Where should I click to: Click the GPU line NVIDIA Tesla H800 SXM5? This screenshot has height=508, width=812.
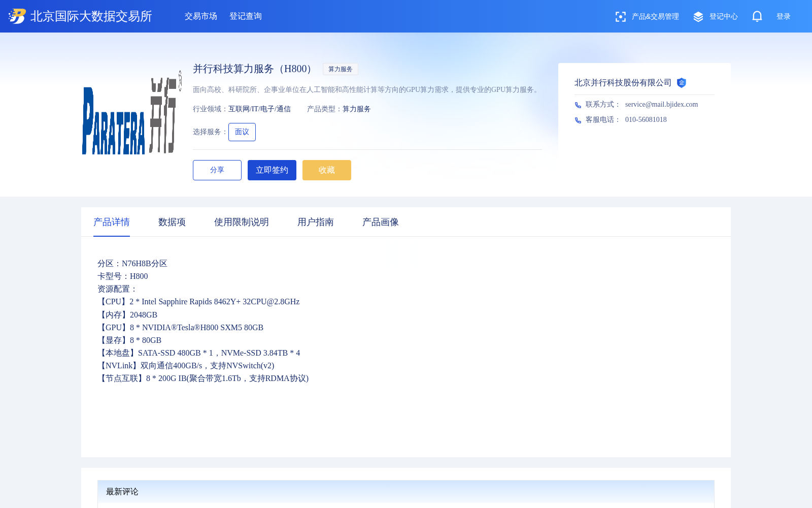point(181,328)
